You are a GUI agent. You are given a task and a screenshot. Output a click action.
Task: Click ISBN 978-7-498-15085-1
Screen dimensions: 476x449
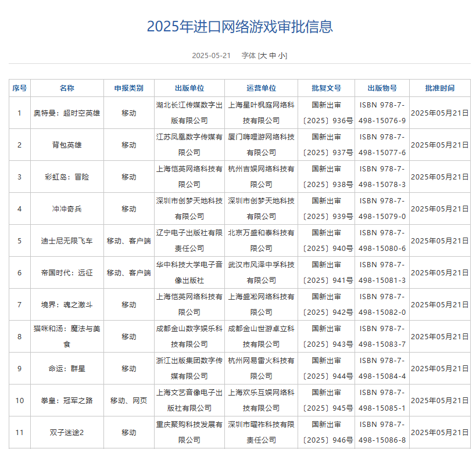tap(382, 400)
